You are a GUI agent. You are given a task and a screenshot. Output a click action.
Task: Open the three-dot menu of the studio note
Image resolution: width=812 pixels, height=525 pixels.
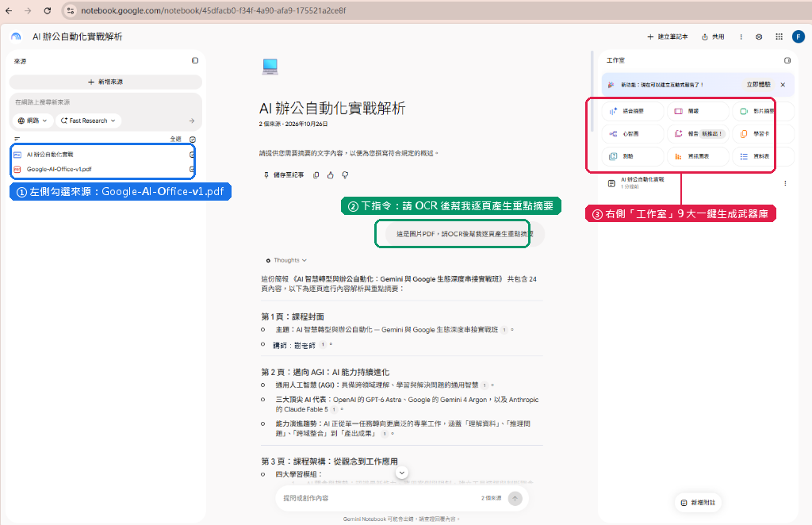click(x=785, y=183)
